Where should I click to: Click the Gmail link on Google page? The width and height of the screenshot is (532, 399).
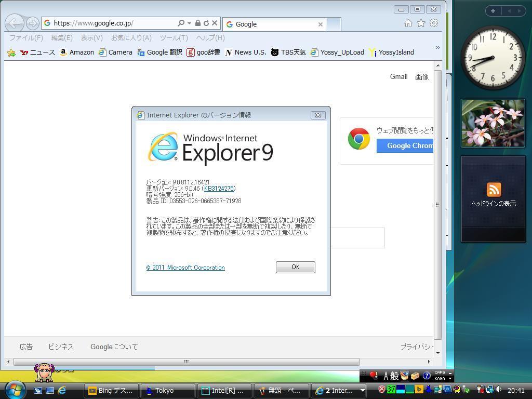click(x=398, y=77)
